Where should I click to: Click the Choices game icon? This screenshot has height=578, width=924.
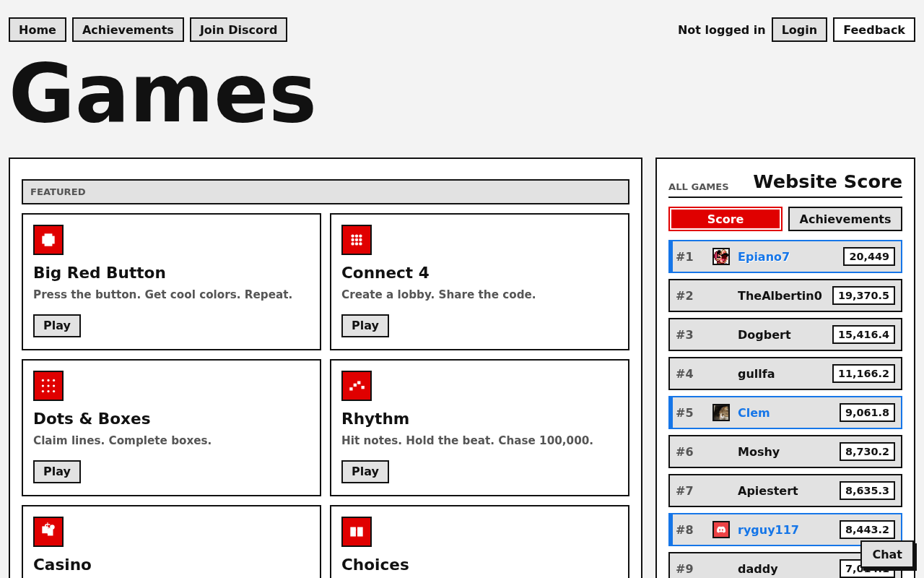click(357, 532)
